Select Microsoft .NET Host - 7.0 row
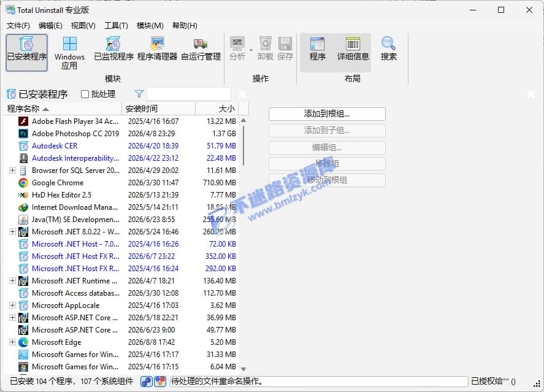544x392 pixels. tap(121, 244)
